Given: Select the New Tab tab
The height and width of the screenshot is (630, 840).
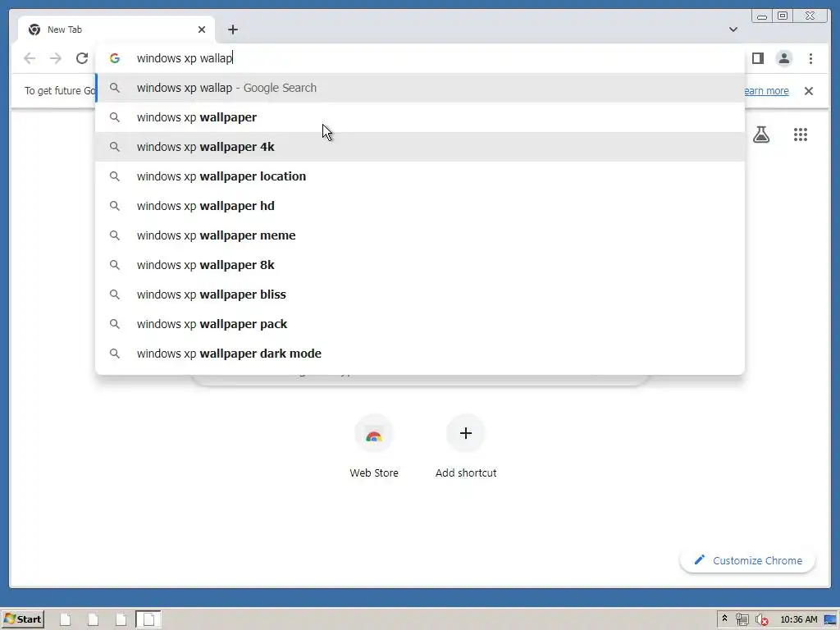Looking at the screenshot, I should pyautogui.click(x=116, y=30).
